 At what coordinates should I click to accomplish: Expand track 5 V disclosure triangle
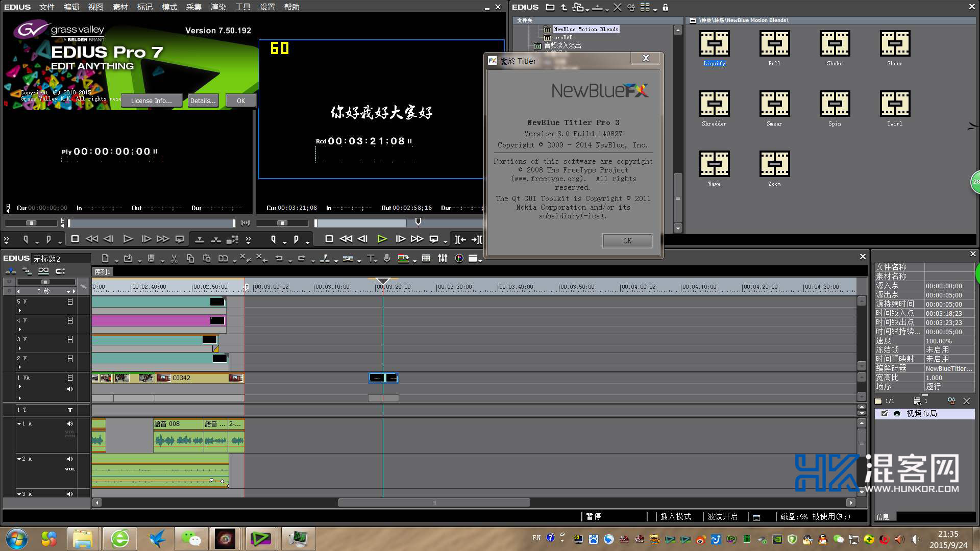pos(20,310)
